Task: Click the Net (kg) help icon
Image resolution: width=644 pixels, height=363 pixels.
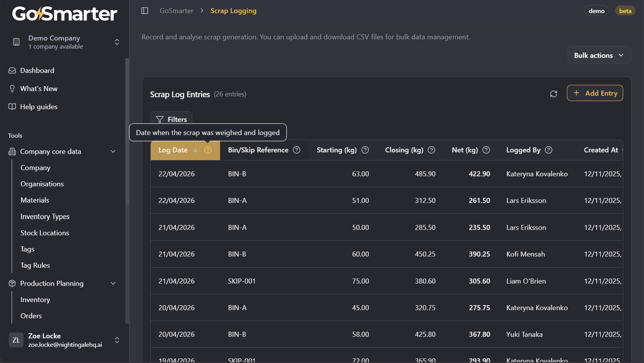Action: [x=486, y=150]
